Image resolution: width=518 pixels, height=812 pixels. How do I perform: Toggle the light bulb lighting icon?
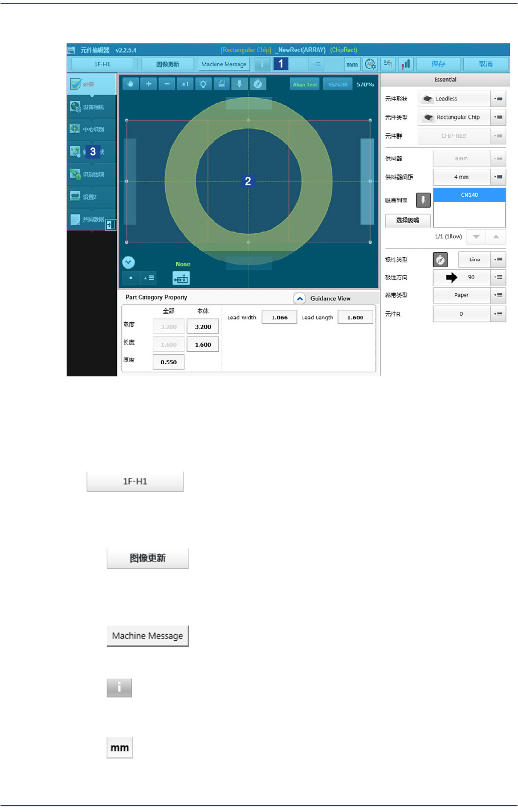203,84
